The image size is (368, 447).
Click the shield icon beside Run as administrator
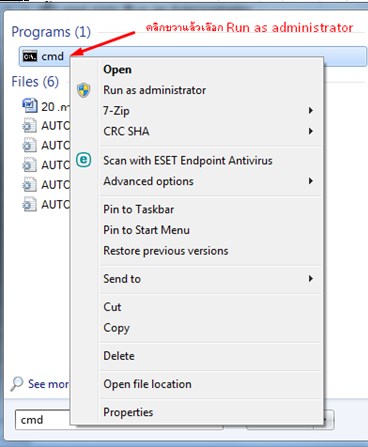83,90
